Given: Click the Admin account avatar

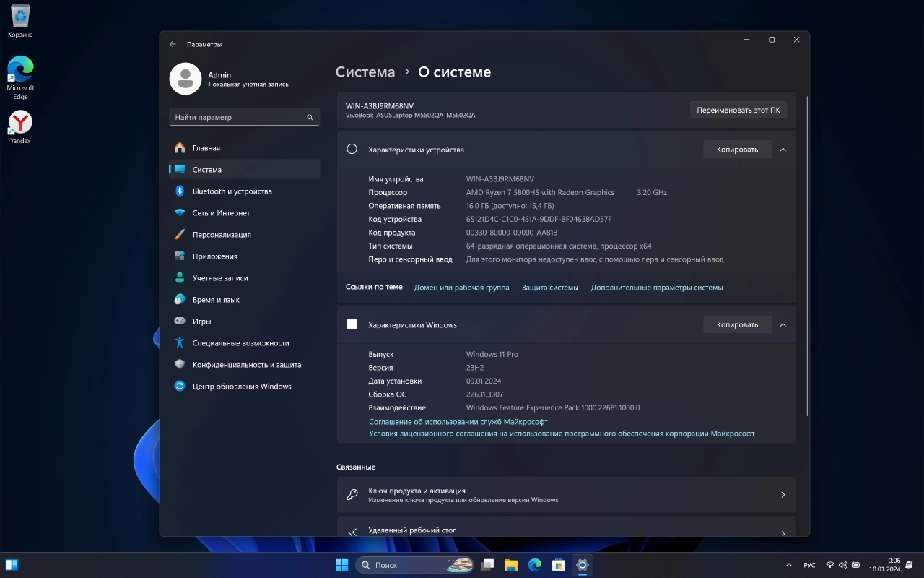Looking at the screenshot, I should 186,79.
